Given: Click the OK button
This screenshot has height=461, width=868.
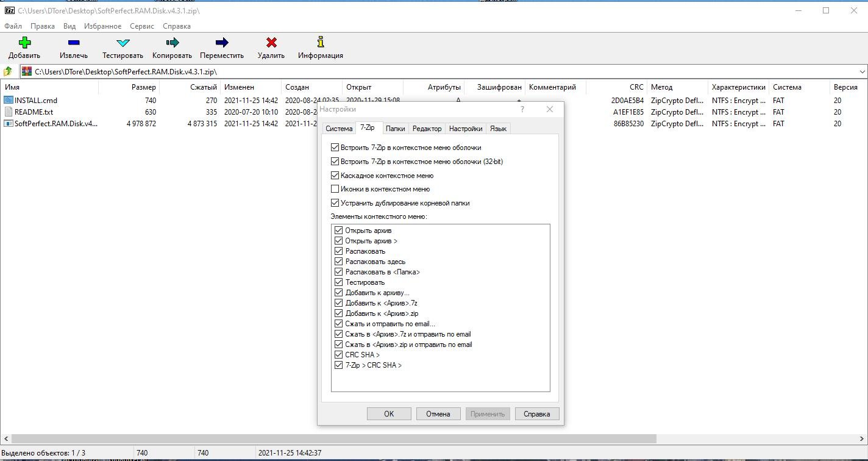Looking at the screenshot, I should (389, 414).
